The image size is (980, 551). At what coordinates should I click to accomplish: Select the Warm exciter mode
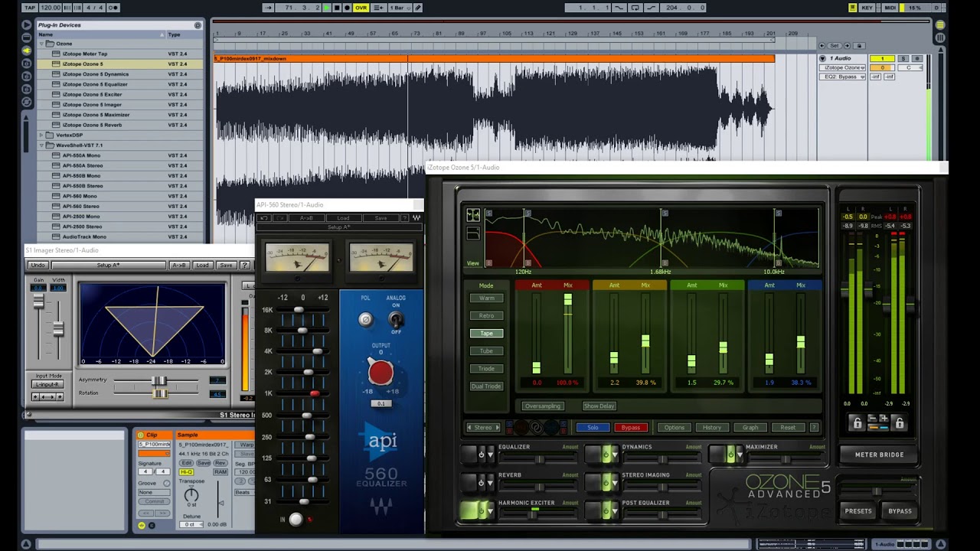[486, 298]
